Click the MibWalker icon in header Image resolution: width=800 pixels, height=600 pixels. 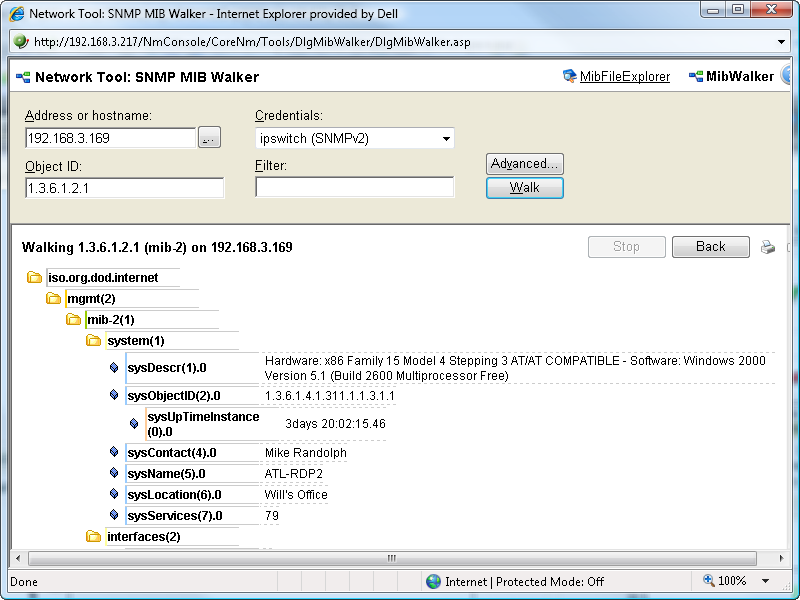click(696, 76)
